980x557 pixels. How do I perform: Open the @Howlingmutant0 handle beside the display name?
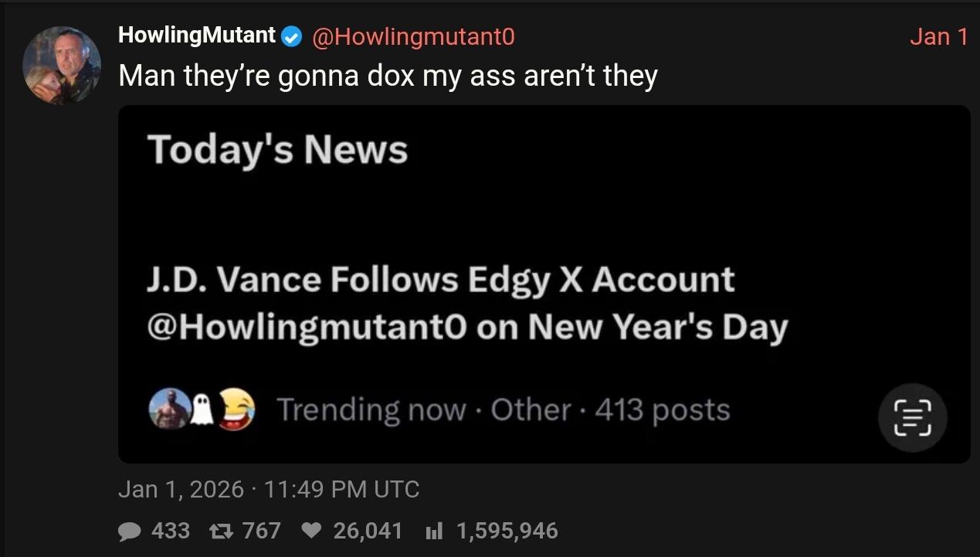pos(412,36)
